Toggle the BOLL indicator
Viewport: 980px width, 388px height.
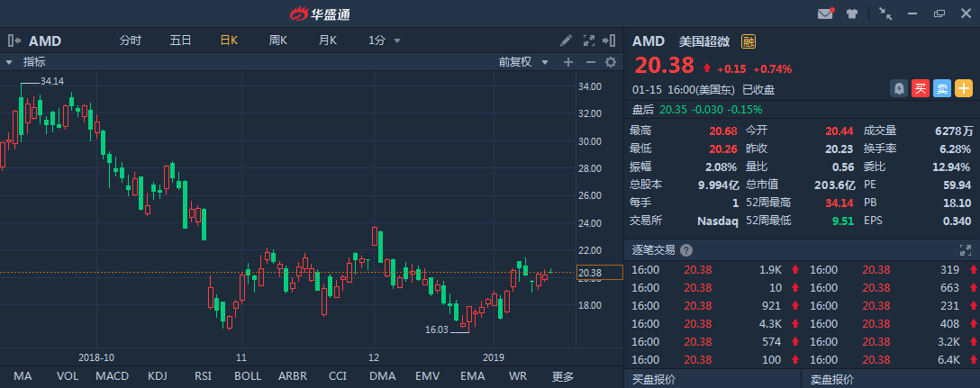coord(248,377)
